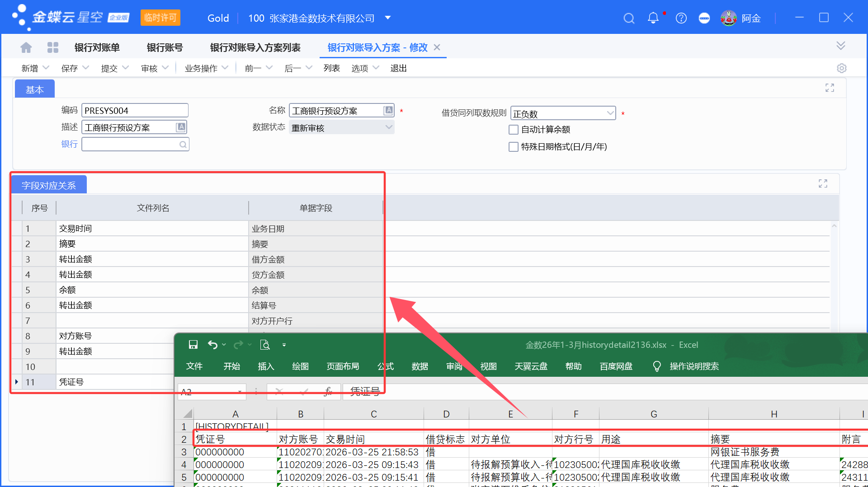Expand the tab overflow double chevron
868x487 pixels.
841,46
